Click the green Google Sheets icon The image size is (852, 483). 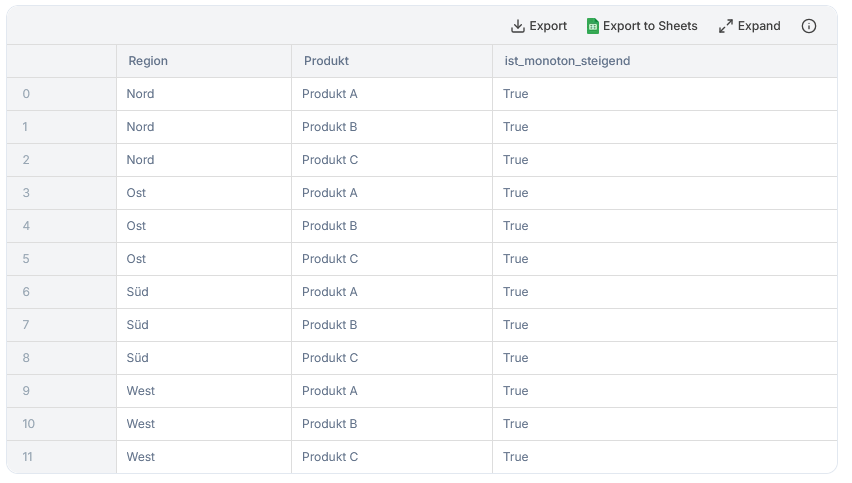(593, 26)
